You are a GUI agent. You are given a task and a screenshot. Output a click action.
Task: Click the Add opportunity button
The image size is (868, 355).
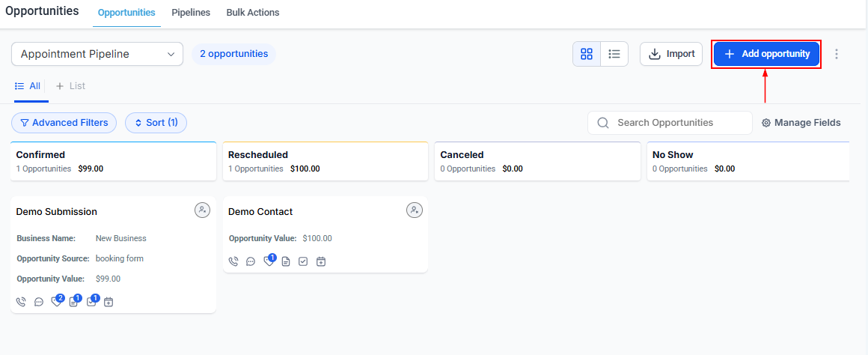766,54
